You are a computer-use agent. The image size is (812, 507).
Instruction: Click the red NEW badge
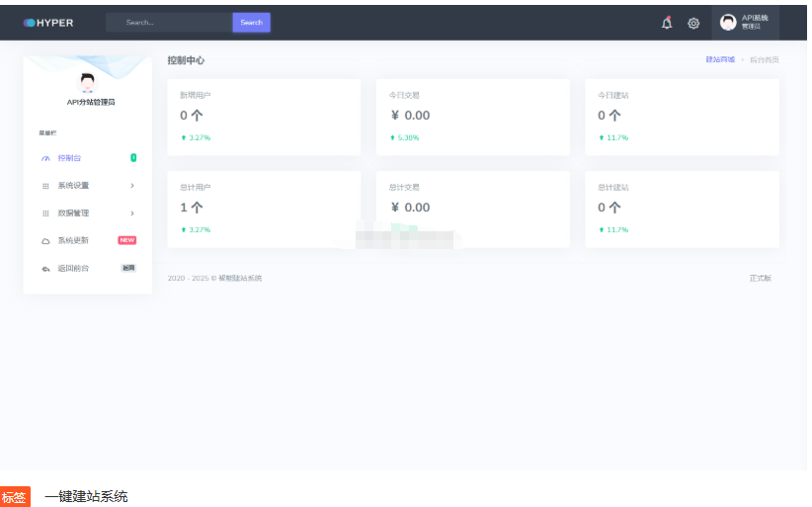[x=126, y=240]
